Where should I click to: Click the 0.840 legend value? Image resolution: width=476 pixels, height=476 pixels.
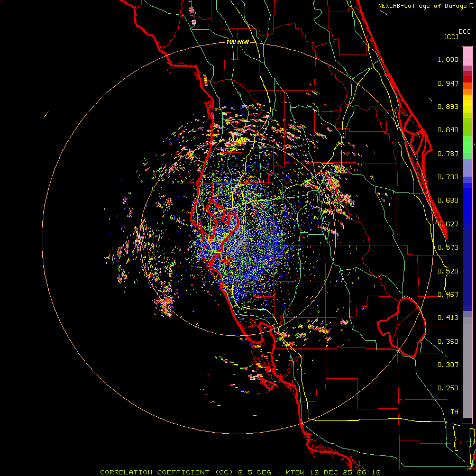tap(448, 130)
